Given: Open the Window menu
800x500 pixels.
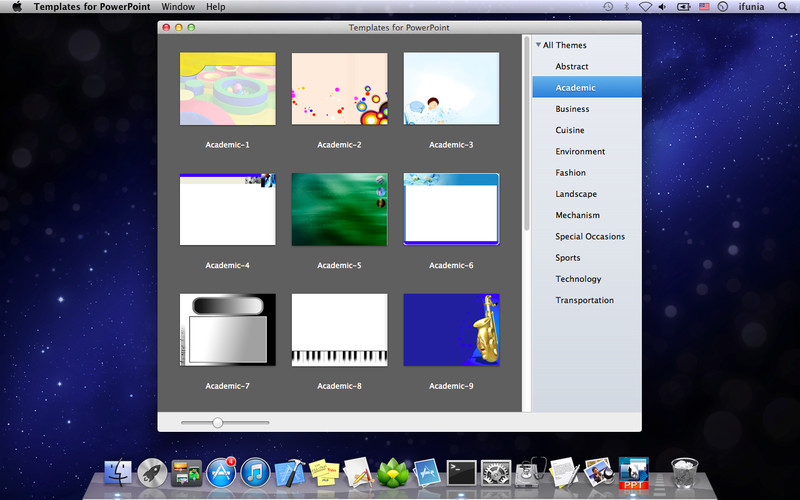Looking at the screenshot, I should [x=178, y=7].
